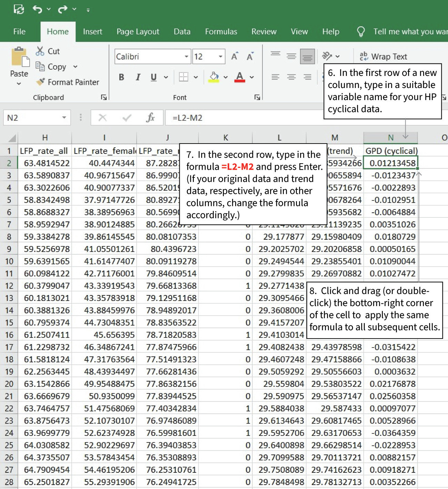448x489 pixels.
Task: Click the Insert Function fx icon
Action: tap(151, 117)
